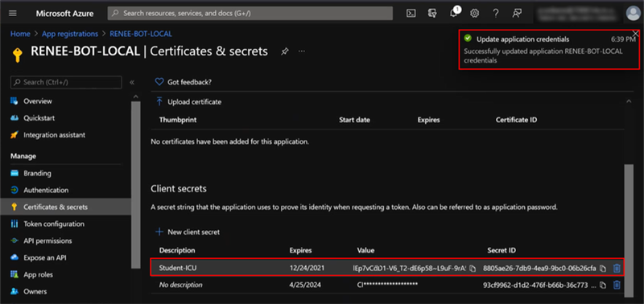Click the Value column header
The height and width of the screenshot is (304, 644).
(365, 250)
